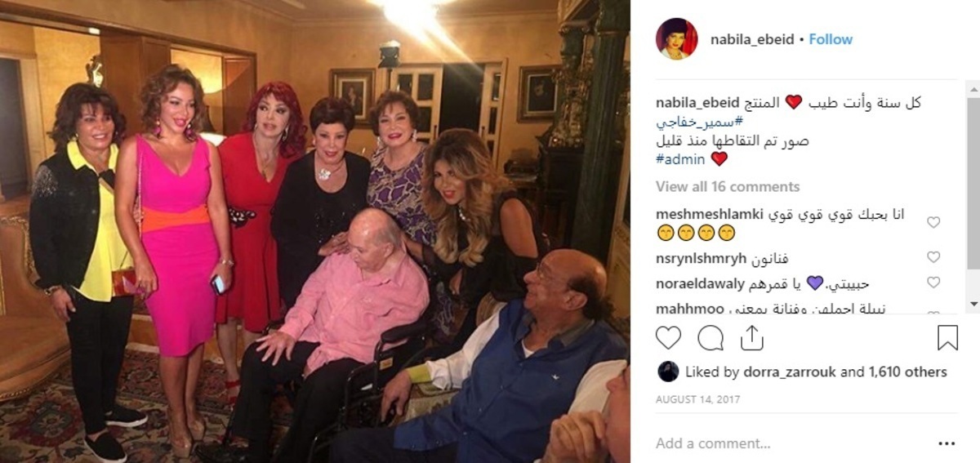Like the post with the heart icon
Image resolution: width=980 pixels, height=463 pixels.
pos(668,337)
